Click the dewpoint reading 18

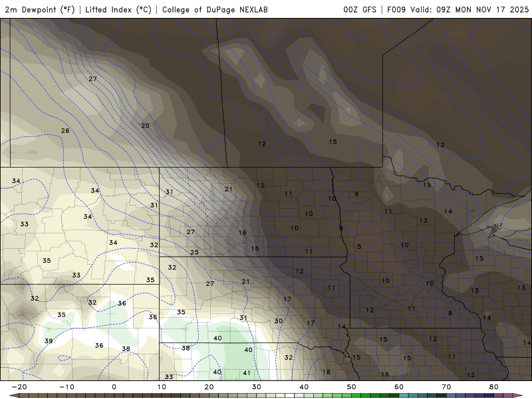pyautogui.click(x=326, y=372)
